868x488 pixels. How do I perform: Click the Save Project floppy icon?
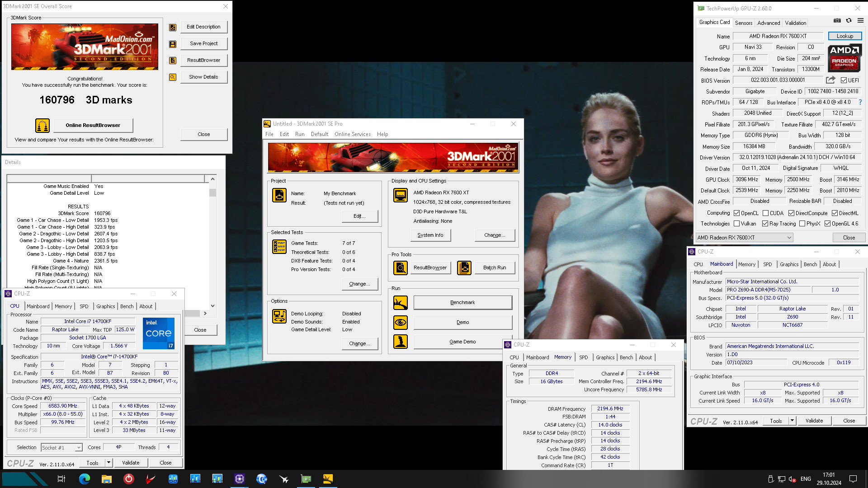pyautogui.click(x=173, y=44)
